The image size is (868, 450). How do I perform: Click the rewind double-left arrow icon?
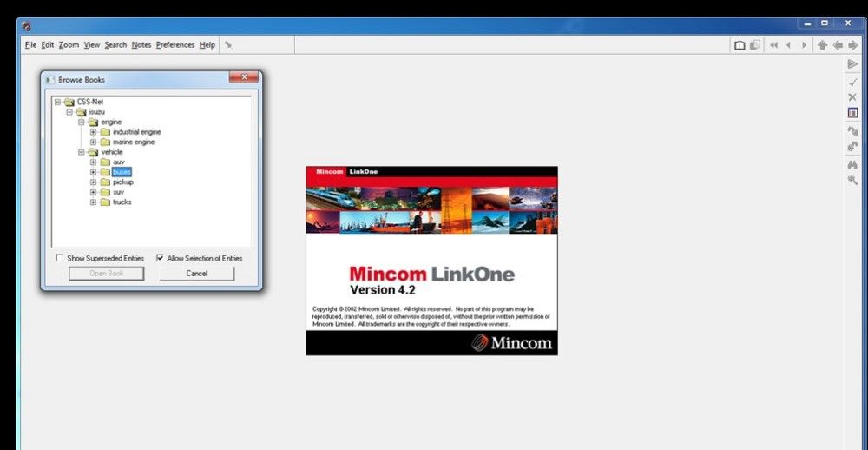click(x=773, y=45)
